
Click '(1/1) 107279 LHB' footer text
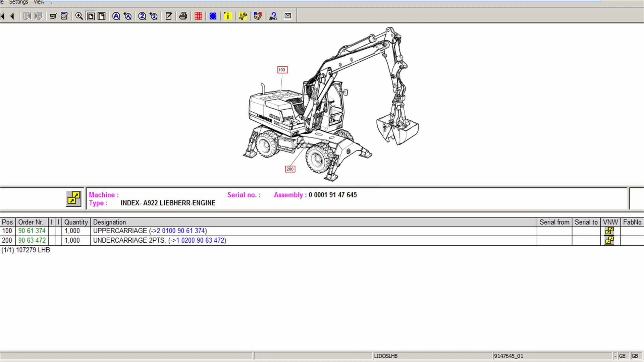pos(26,250)
